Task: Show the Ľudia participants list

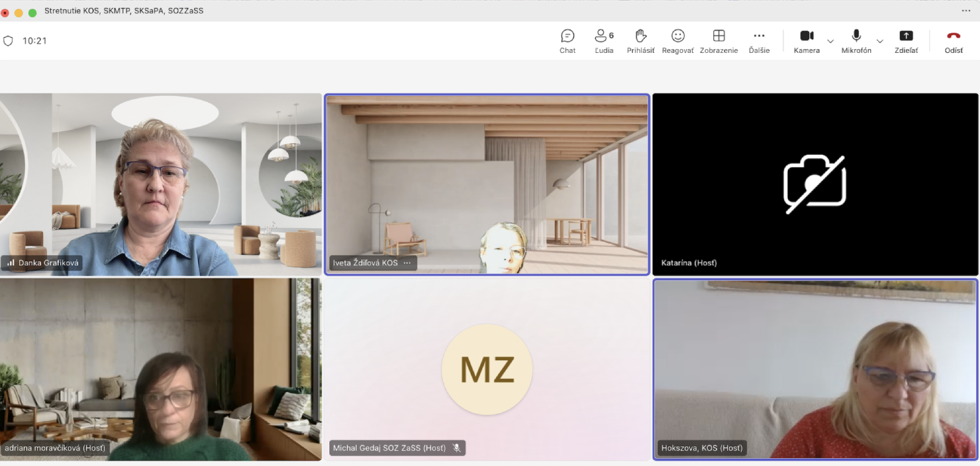Action: pyautogui.click(x=604, y=41)
